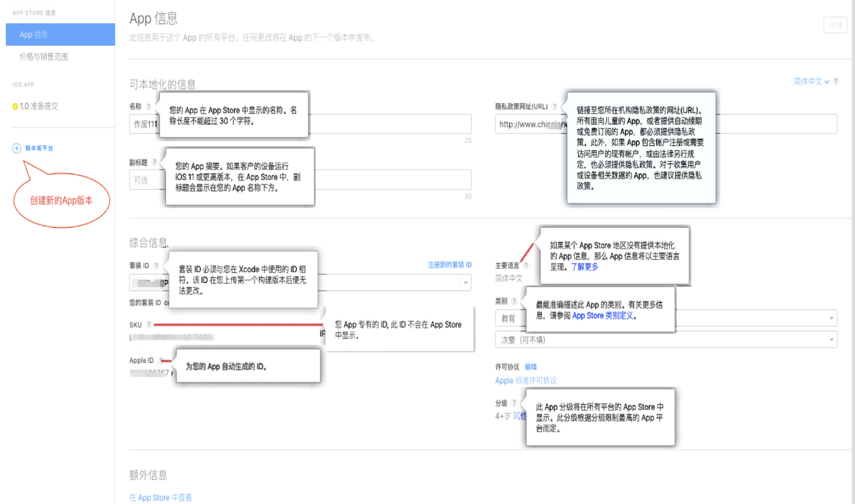Open 价格与销售范围 in the sidebar
The image size is (855, 504).
(44, 57)
